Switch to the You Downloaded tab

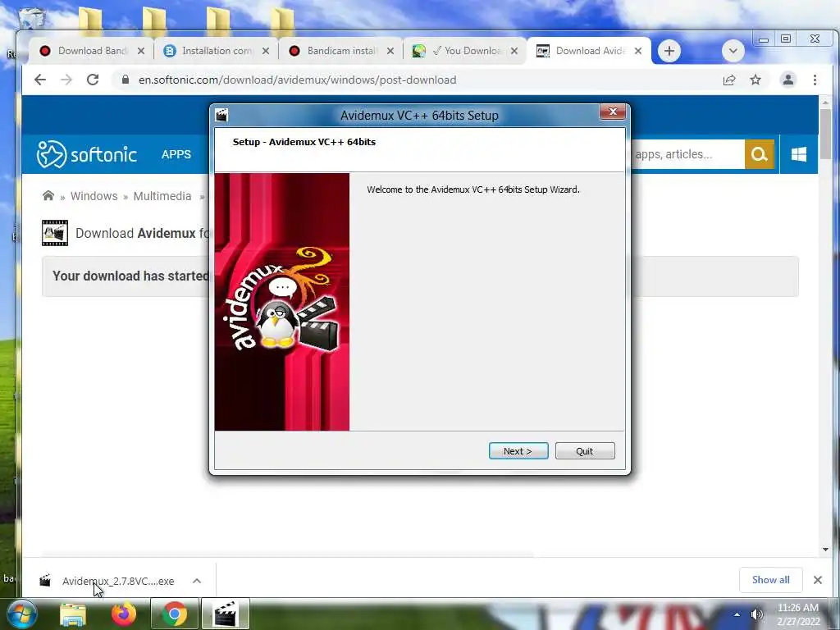pos(466,51)
